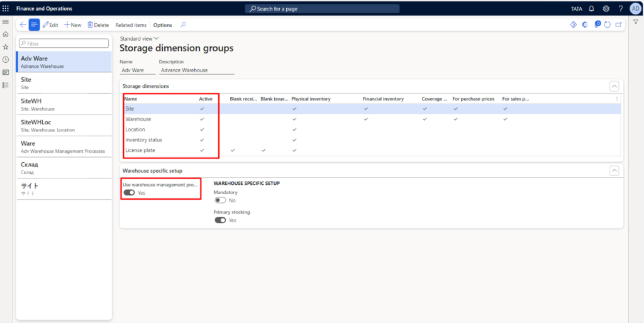The height and width of the screenshot is (323, 644).
Task: Open the Power Apps diamond icon
Action: point(574,25)
